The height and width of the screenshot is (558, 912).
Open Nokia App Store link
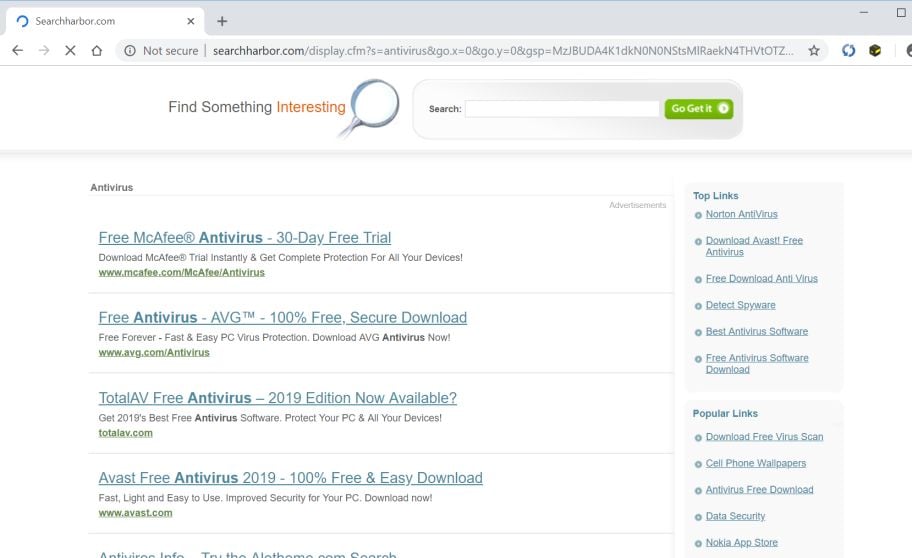point(742,542)
